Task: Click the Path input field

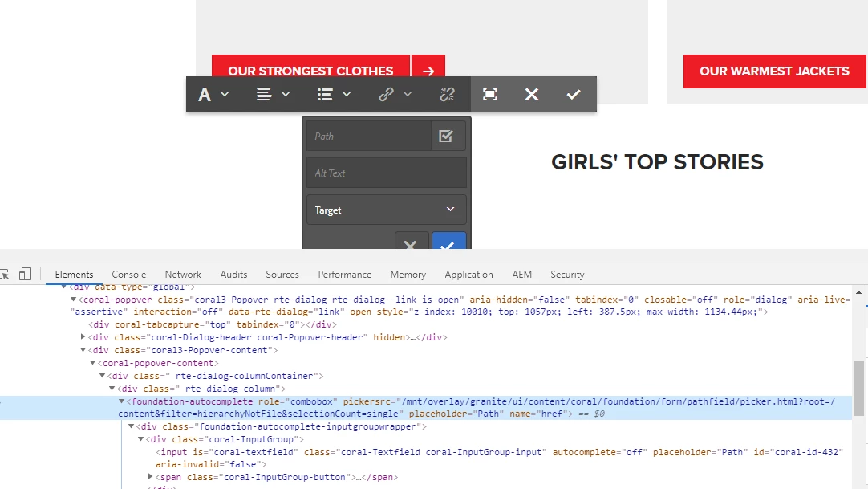Action: click(369, 137)
